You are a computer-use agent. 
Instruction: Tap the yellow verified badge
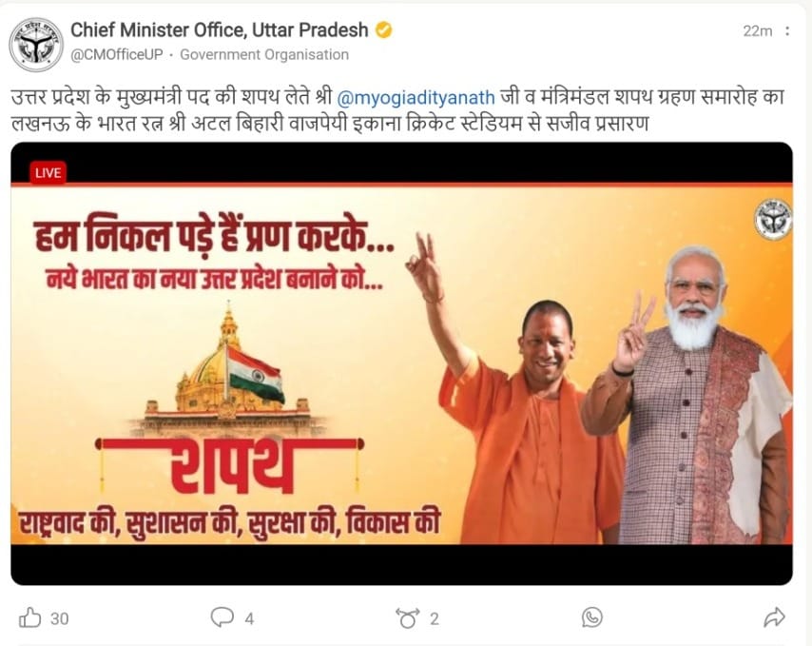[x=383, y=30]
